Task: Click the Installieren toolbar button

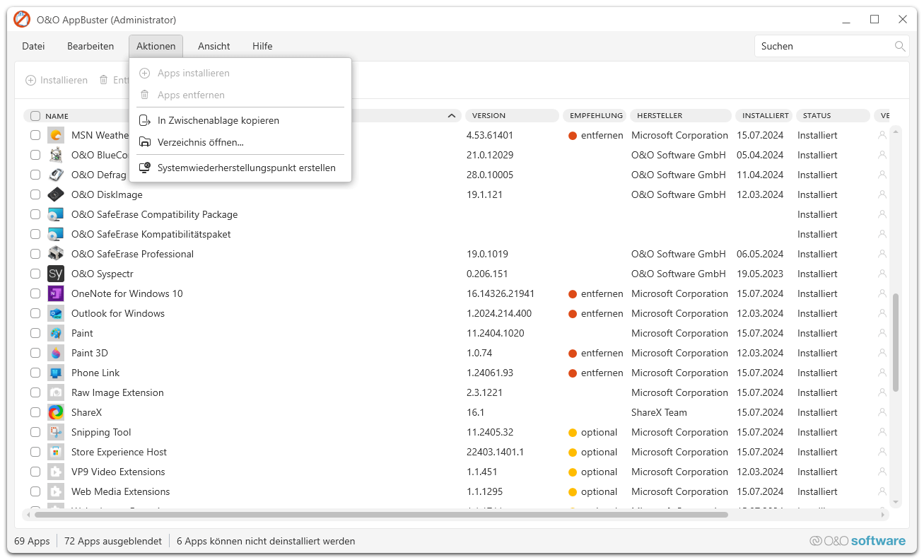Action: pos(57,80)
